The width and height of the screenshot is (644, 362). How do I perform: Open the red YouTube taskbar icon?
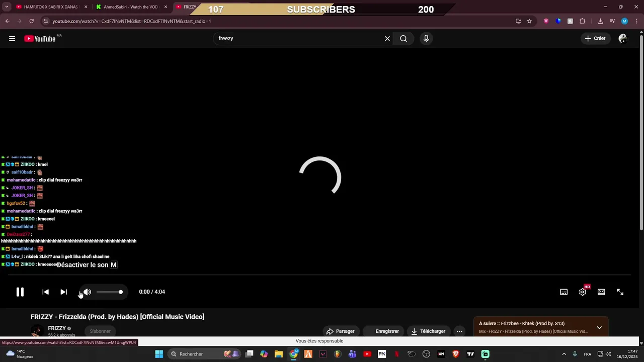pos(367,354)
